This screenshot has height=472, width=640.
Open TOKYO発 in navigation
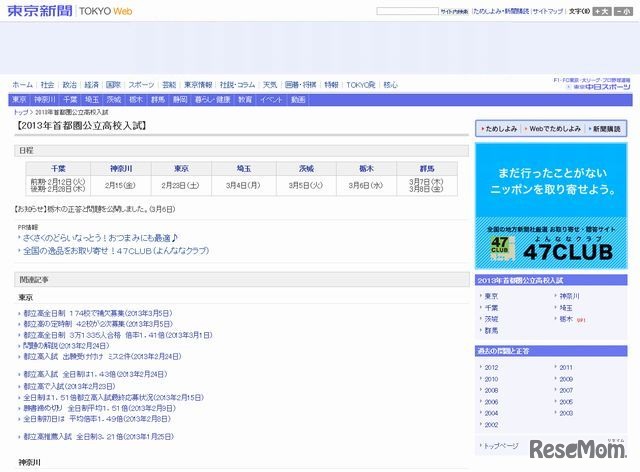point(361,85)
